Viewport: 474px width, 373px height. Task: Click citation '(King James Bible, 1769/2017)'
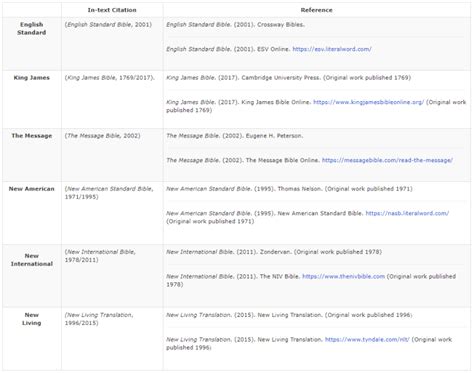pyautogui.click(x=110, y=78)
